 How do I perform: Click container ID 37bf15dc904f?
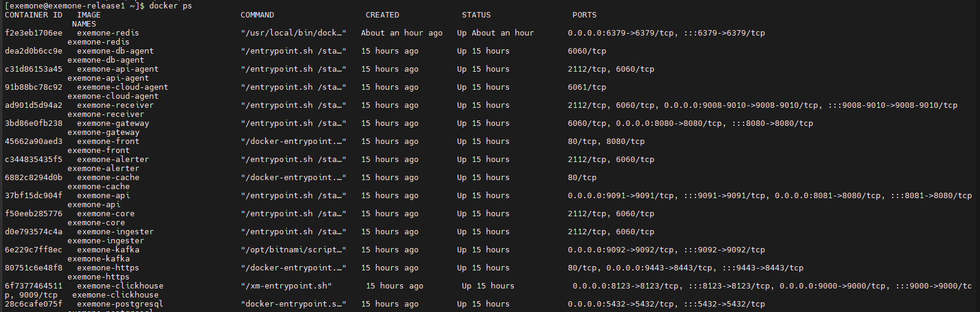(33, 196)
